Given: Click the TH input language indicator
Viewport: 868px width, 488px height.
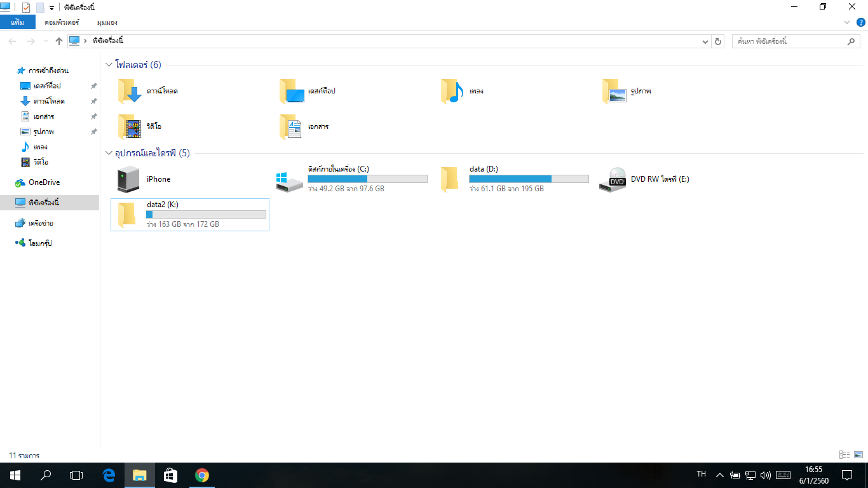Looking at the screenshot, I should tap(702, 474).
